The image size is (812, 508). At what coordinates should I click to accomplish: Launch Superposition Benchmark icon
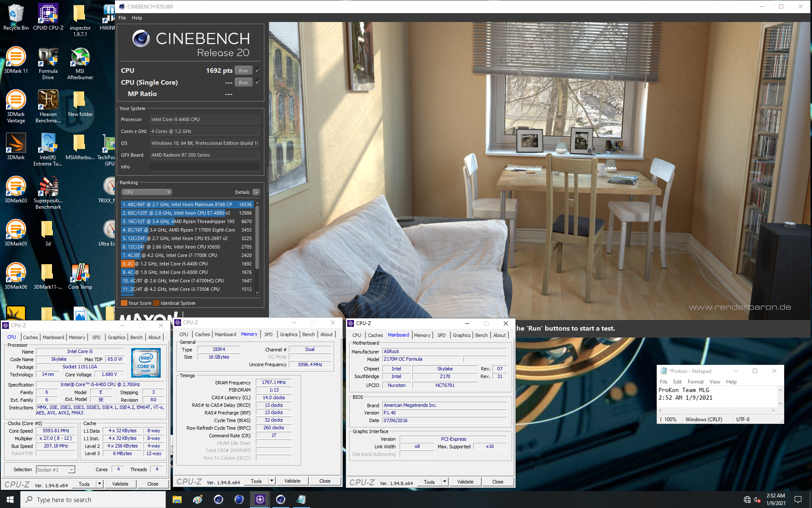tap(48, 193)
